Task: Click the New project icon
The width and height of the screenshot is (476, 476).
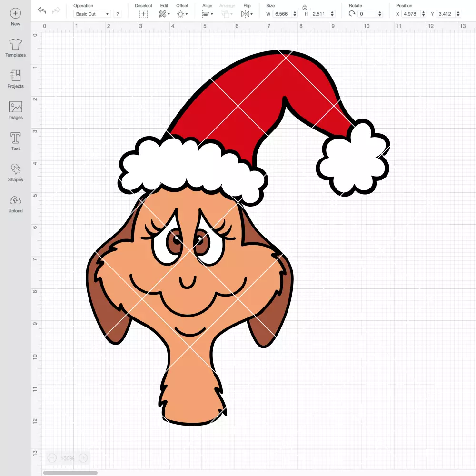Action: [16, 13]
